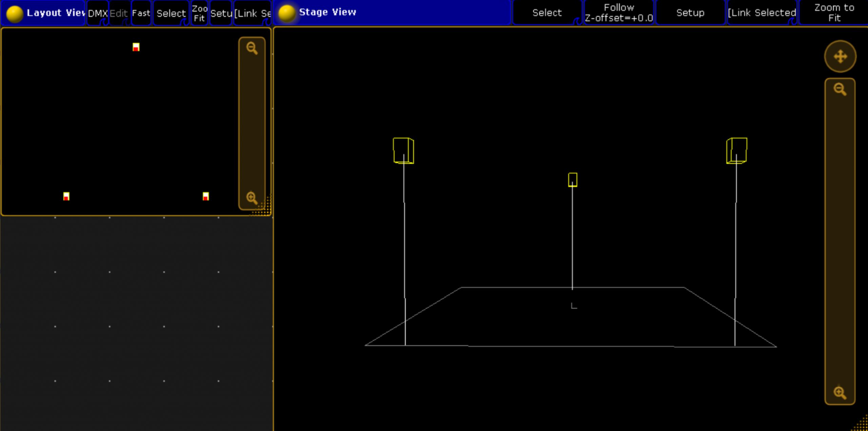Toggle DMX button in Layout View title bar

pyautogui.click(x=98, y=13)
